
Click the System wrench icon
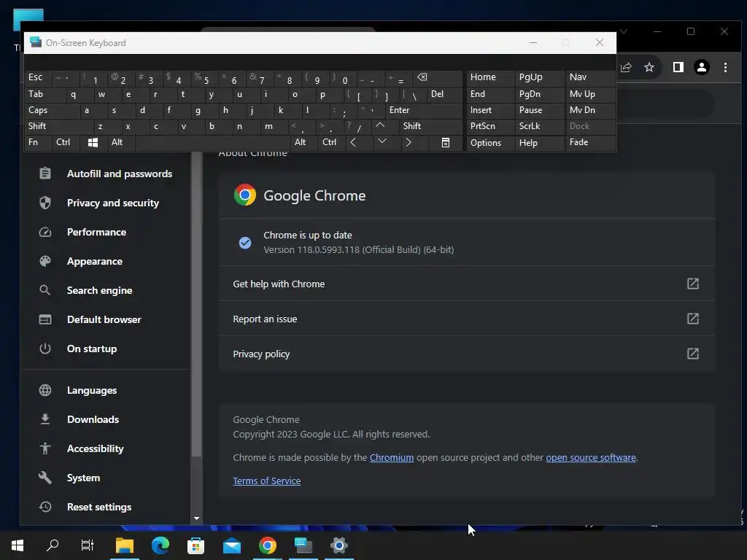point(45,478)
